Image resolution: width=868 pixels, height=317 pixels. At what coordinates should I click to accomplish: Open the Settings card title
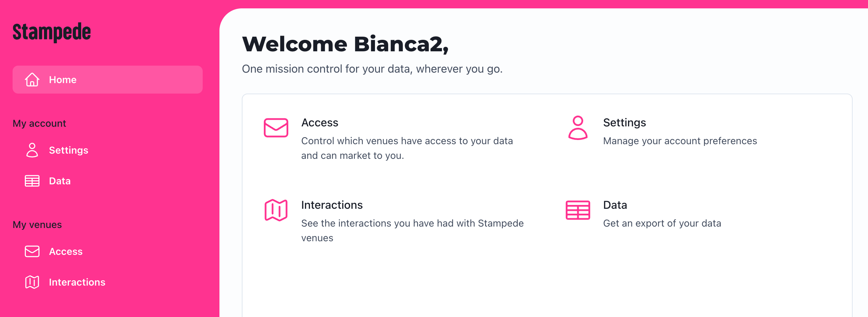tap(624, 123)
